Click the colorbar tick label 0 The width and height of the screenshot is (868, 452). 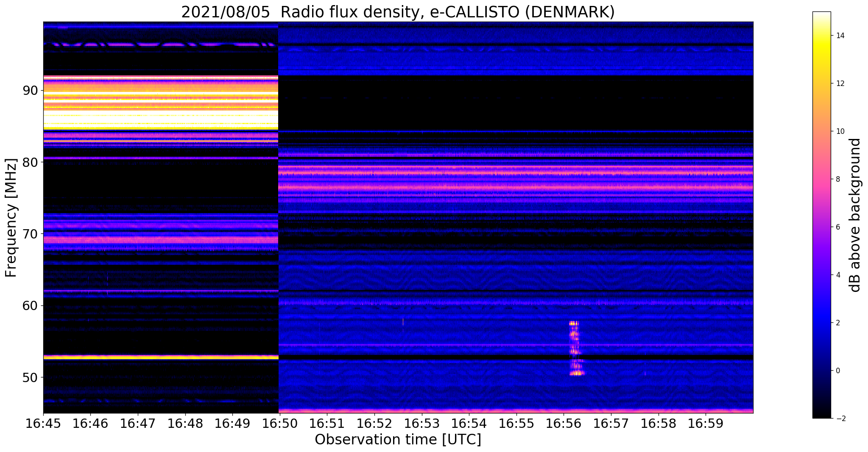(x=837, y=371)
